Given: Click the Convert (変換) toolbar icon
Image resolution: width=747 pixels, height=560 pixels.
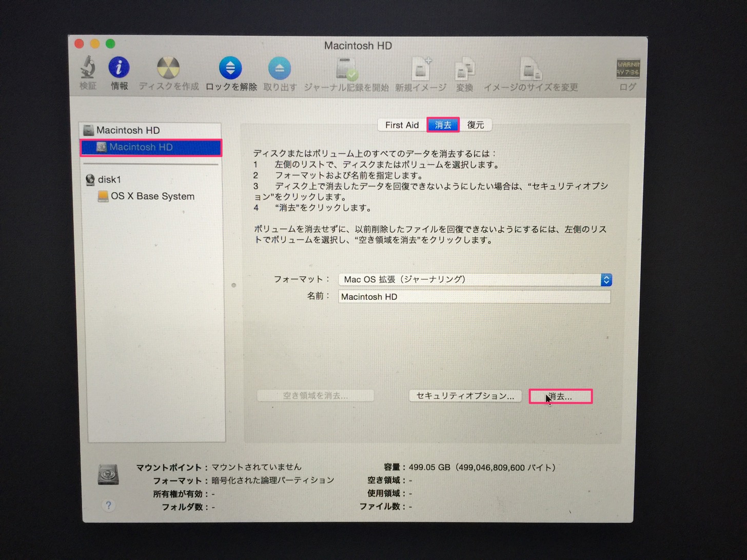Looking at the screenshot, I should 465,69.
